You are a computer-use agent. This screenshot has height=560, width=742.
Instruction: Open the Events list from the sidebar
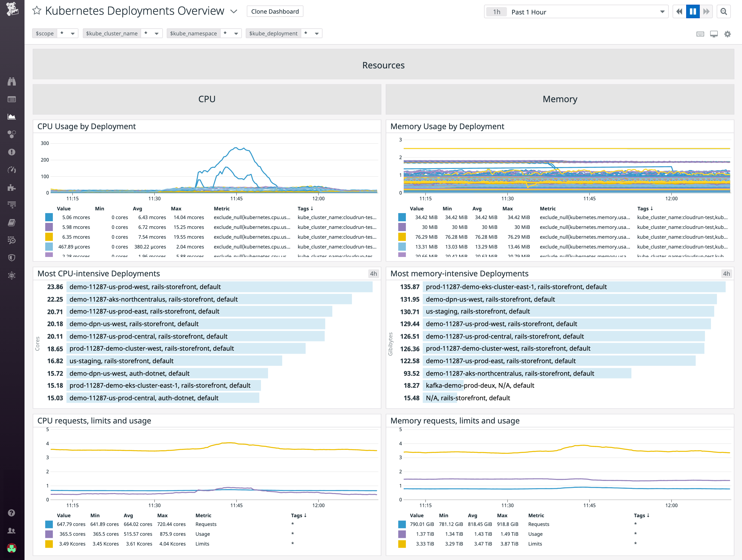(12, 99)
